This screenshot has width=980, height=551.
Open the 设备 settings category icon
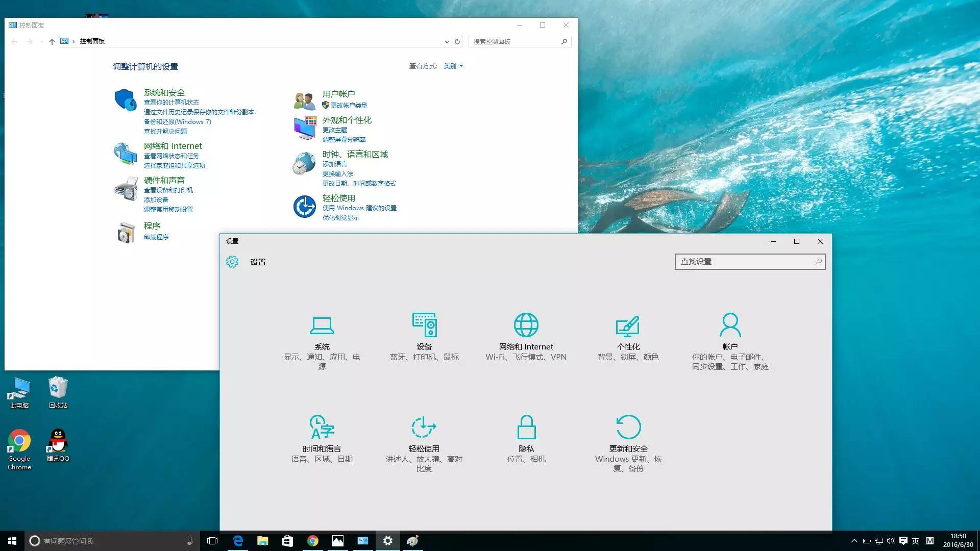click(424, 325)
